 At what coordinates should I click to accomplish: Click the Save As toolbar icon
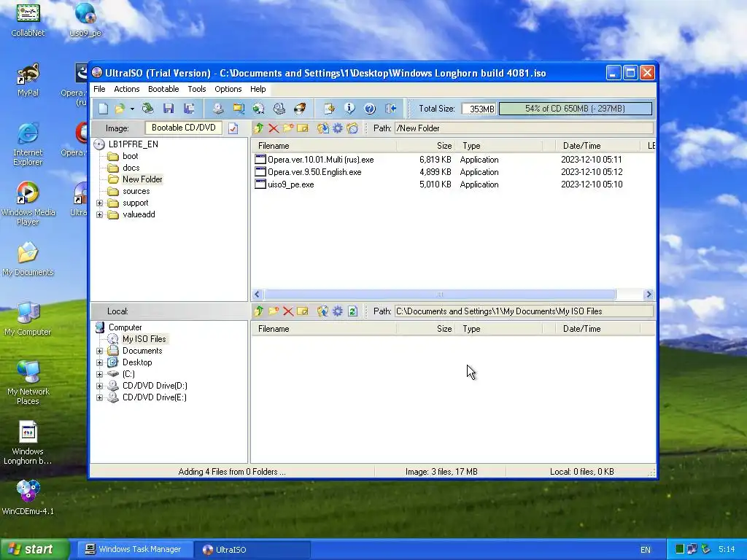point(189,109)
